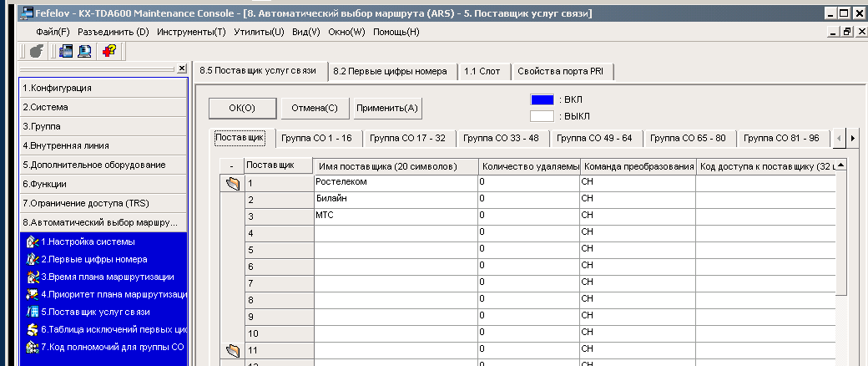868x366 pixels.
Task: Open the Окно(W) menu
Action: 346,32
